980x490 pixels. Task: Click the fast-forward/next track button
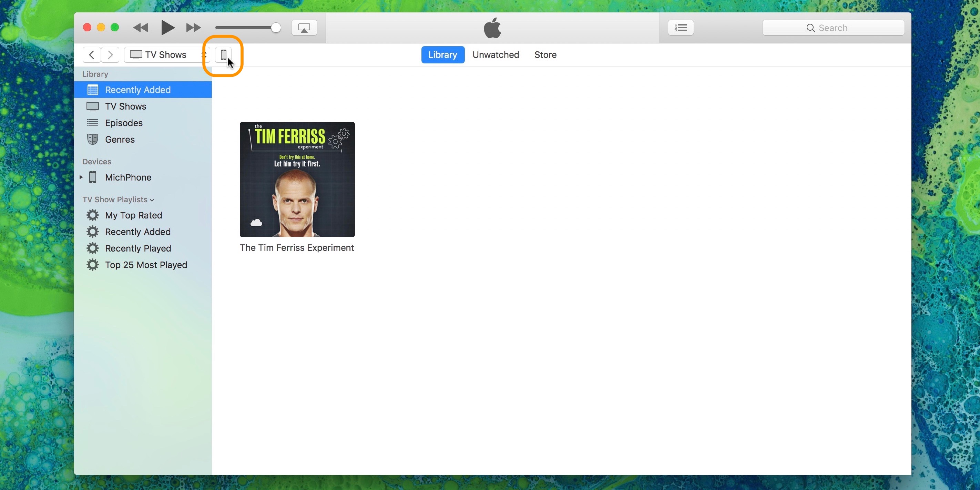click(x=193, y=28)
